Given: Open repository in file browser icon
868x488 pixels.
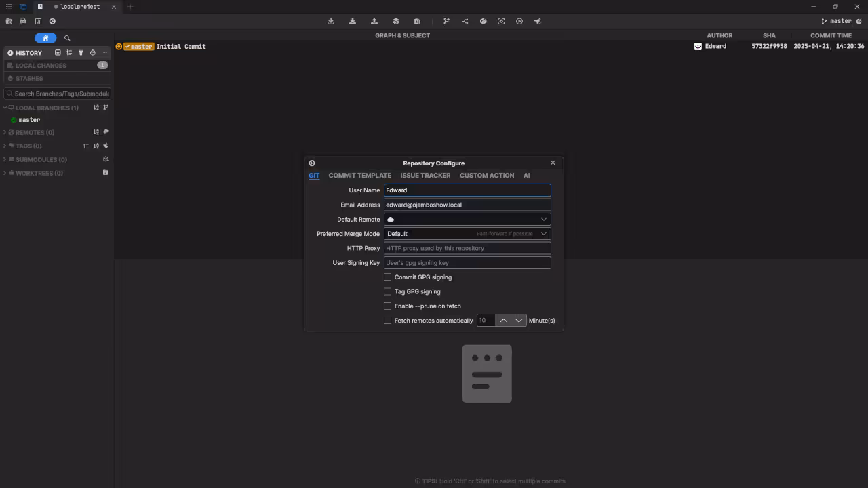Looking at the screenshot, I should point(9,21).
